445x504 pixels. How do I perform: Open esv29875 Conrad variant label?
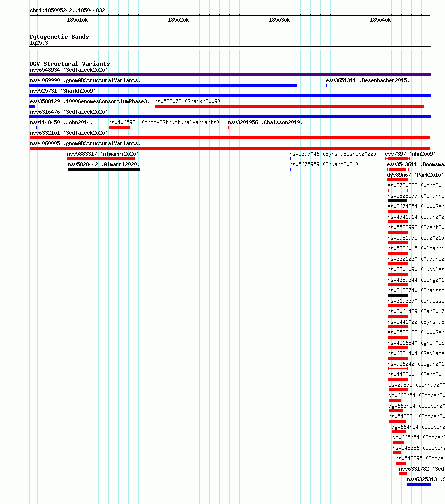click(416, 385)
